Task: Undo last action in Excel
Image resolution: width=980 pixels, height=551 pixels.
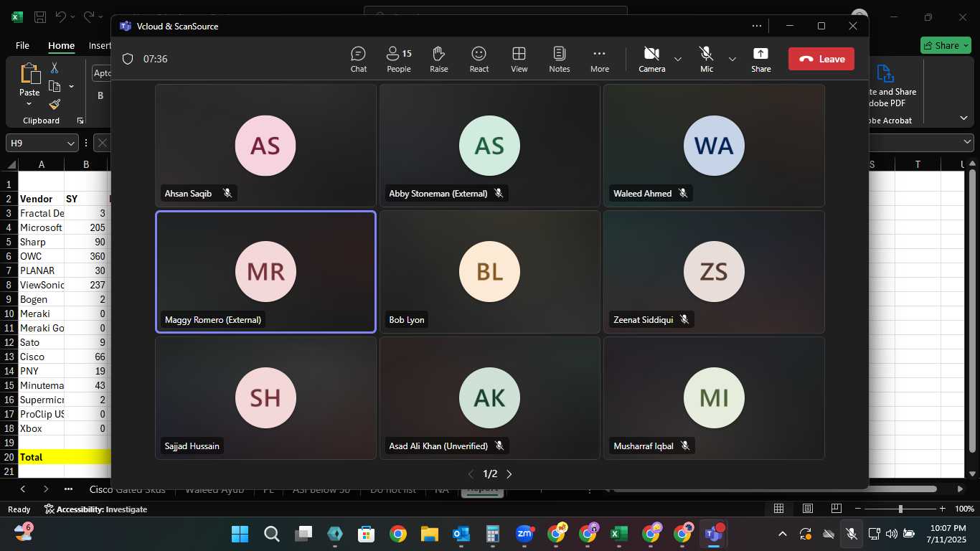Action: click(60, 17)
